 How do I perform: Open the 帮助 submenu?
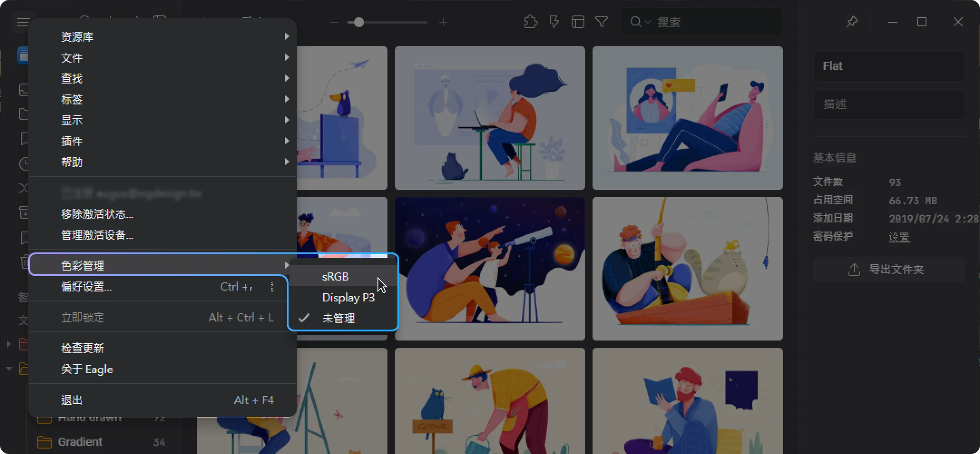click(x=162, y=162)
